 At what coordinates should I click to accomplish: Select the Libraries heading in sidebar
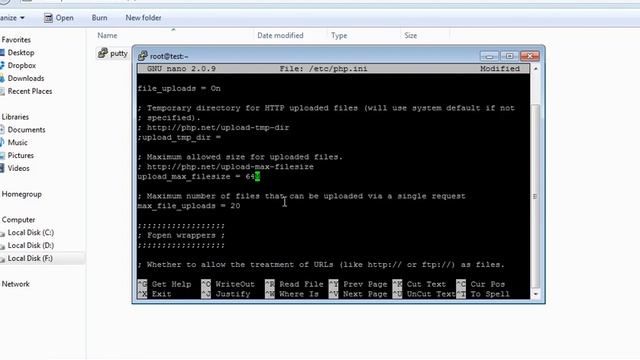pos(15,117)
